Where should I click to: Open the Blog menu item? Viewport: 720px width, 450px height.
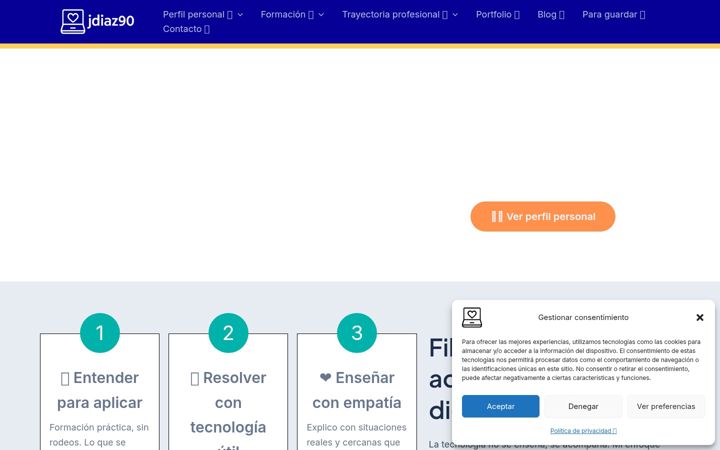tap(551, 14)
